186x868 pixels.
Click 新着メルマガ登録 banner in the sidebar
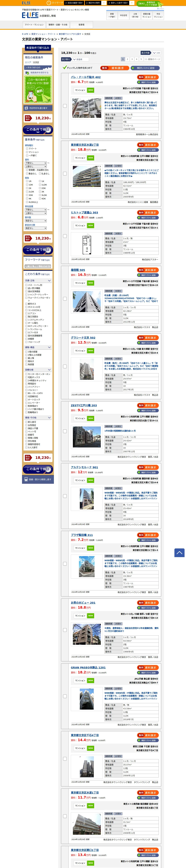[38, 89]
